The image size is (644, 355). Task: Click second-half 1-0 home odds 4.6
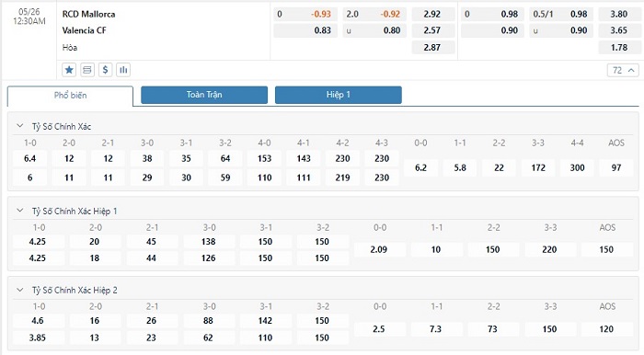[38, 321]
